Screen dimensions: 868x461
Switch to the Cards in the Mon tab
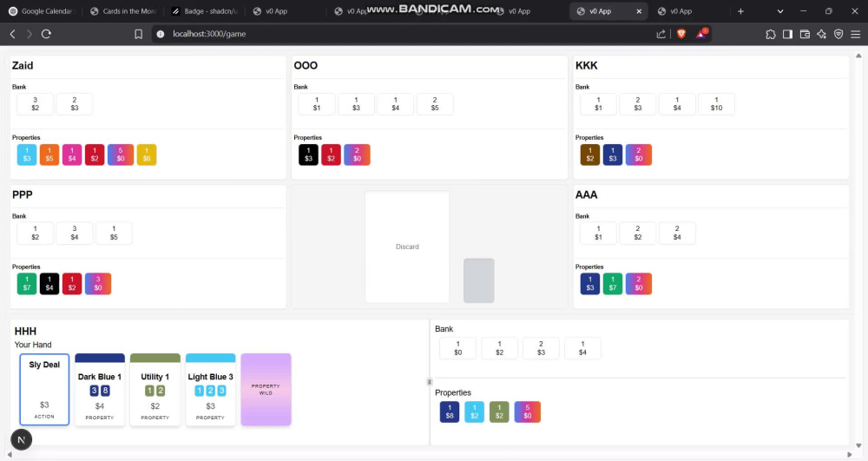(x=123, y=11)
